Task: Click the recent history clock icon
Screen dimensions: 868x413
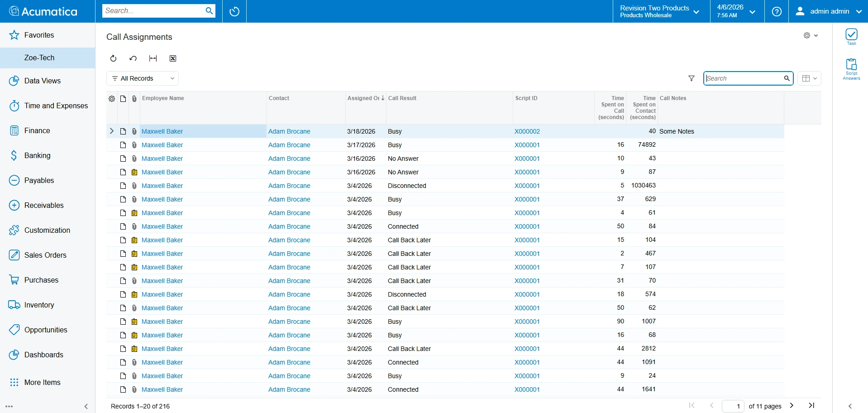Action: pyautogui.click(x=234, y=11)
